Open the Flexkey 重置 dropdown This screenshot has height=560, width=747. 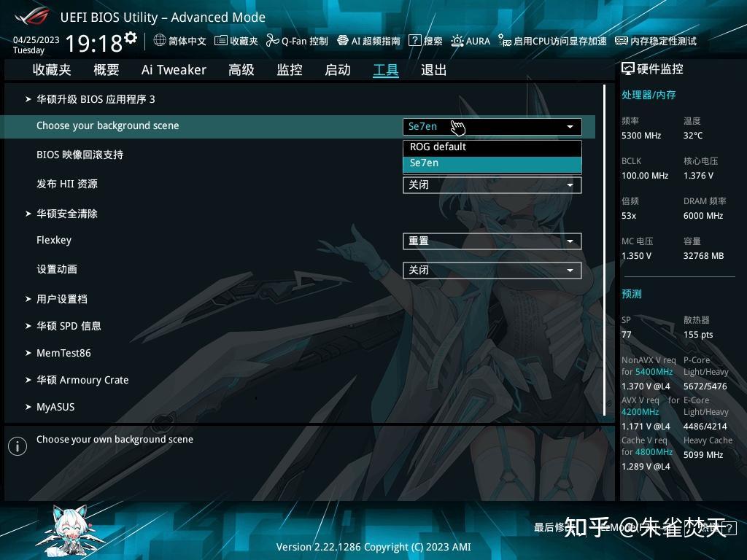click(492, 241)
